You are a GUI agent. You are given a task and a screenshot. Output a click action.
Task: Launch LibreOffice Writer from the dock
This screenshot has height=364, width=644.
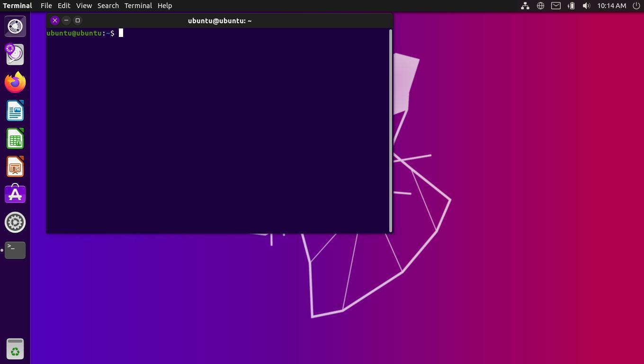point(15,111)
